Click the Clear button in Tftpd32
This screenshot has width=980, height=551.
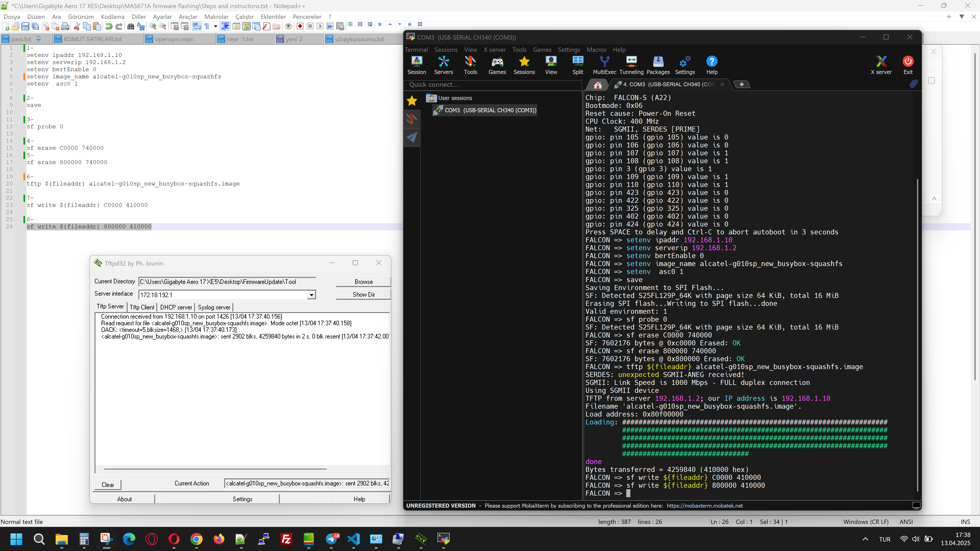[x=108, y=484]
